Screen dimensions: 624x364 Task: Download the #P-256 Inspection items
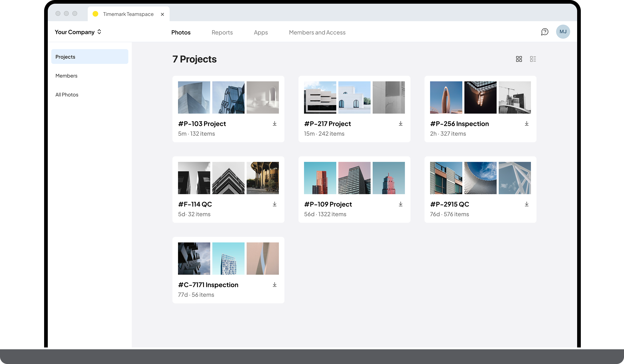(527, 123)
